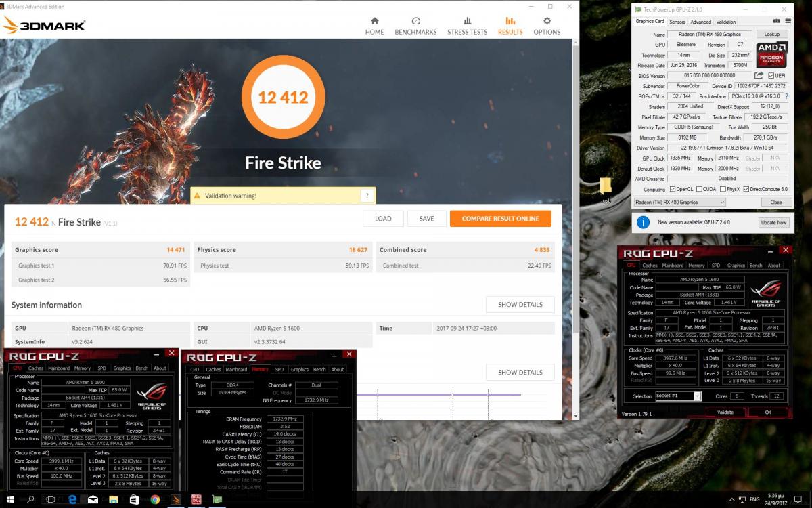
Task: Open the Windows Start menu
Action: pos(11,500)
